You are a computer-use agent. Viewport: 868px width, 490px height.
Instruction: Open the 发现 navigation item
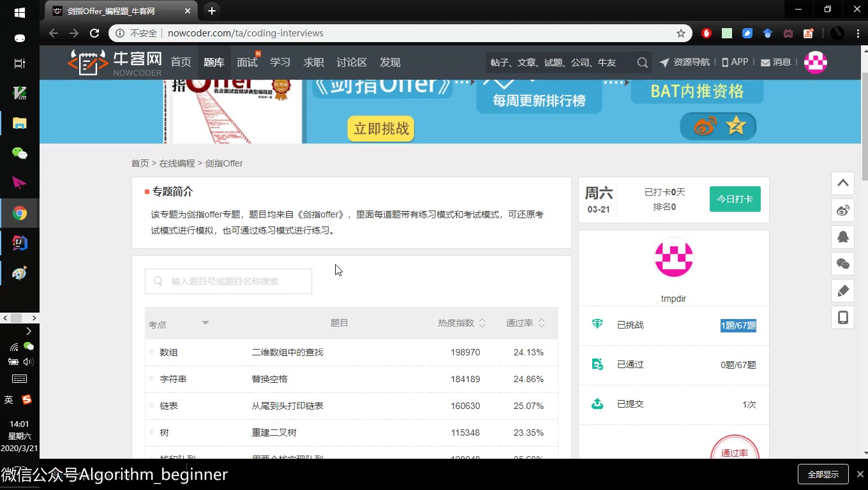point(390,63)
